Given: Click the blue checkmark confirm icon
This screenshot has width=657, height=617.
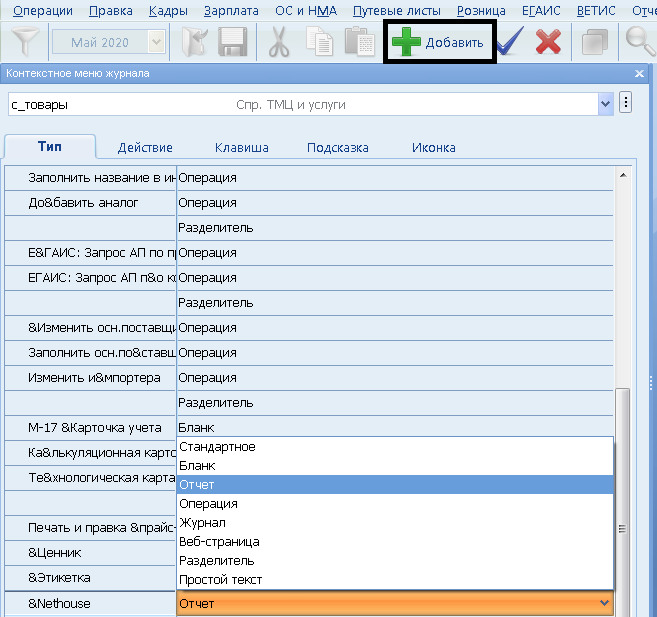Looking at the screenshot, I should (510, 42).
